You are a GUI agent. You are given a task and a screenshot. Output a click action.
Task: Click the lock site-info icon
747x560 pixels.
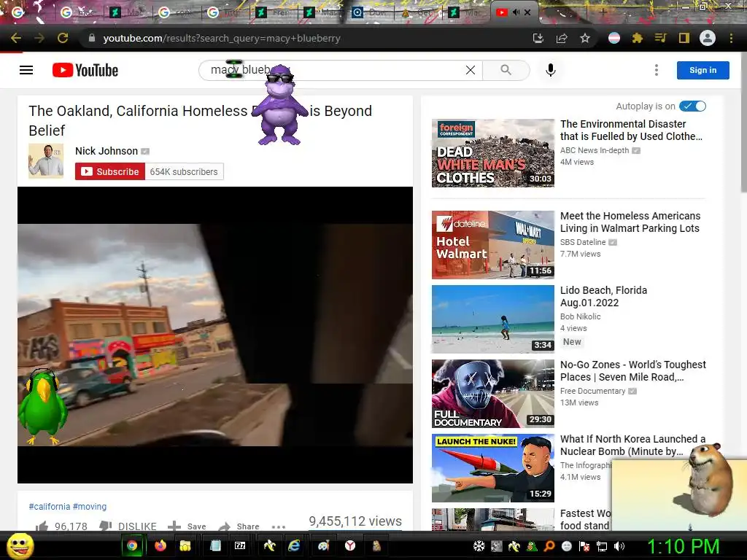(x=92, y=38)
